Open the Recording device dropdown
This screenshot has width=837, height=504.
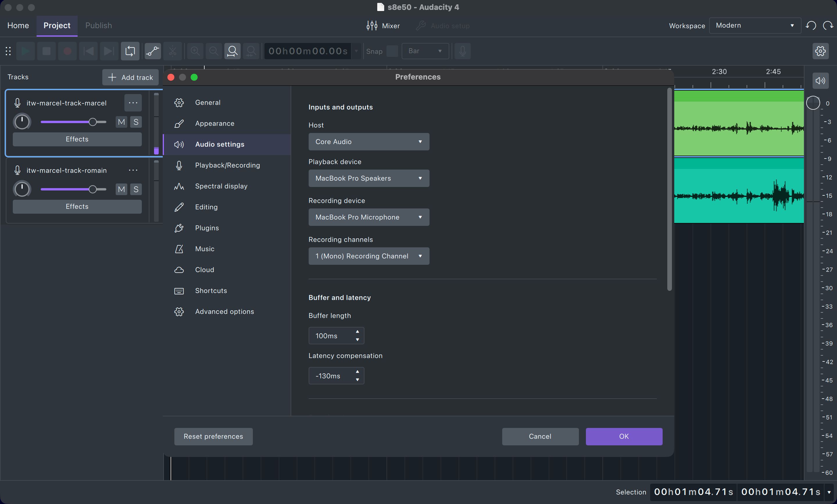tap(369, 217)
